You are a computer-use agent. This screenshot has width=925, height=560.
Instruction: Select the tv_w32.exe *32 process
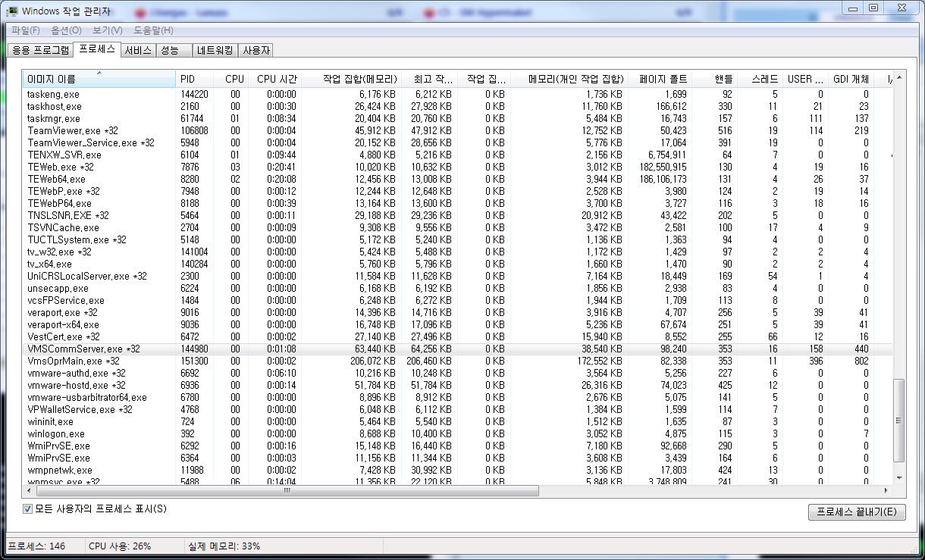pyautogui.click(x=459, y=252)
